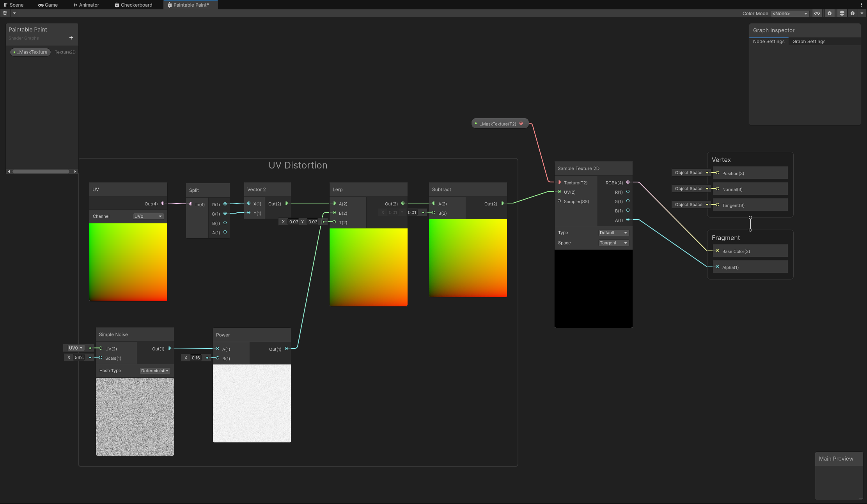Viewport: 867px width, 504px height.
Task: Select the Lerp node header
Action: [x=369, y=189]
